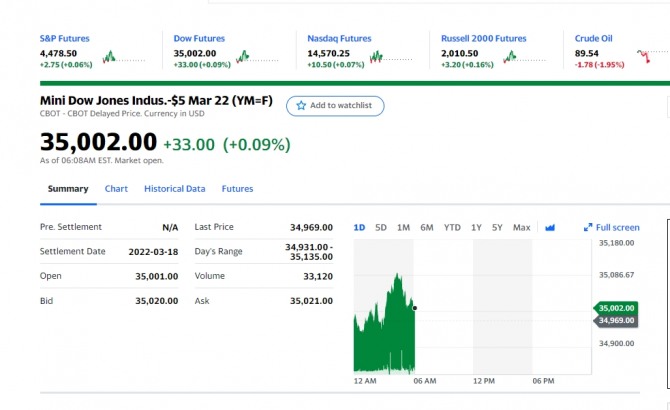Select the 1D chart range

(x=359, y=228)
